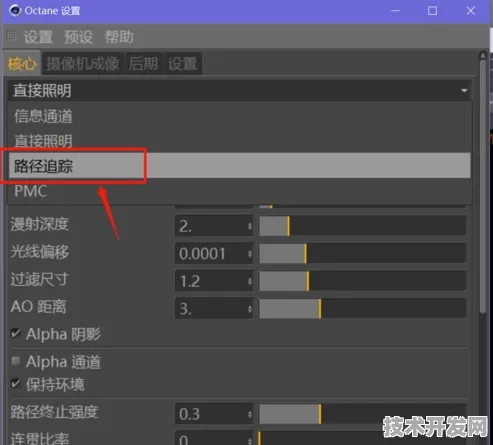Click the scrollbar up arrow
493x445 pixels.
[x=483, y=55]
